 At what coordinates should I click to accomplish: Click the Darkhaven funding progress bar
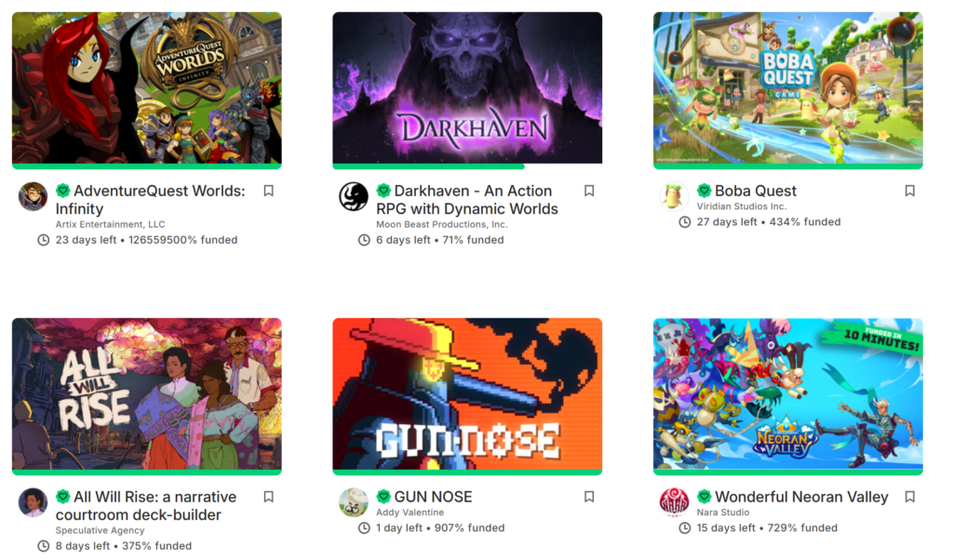[x=467, y=167]
